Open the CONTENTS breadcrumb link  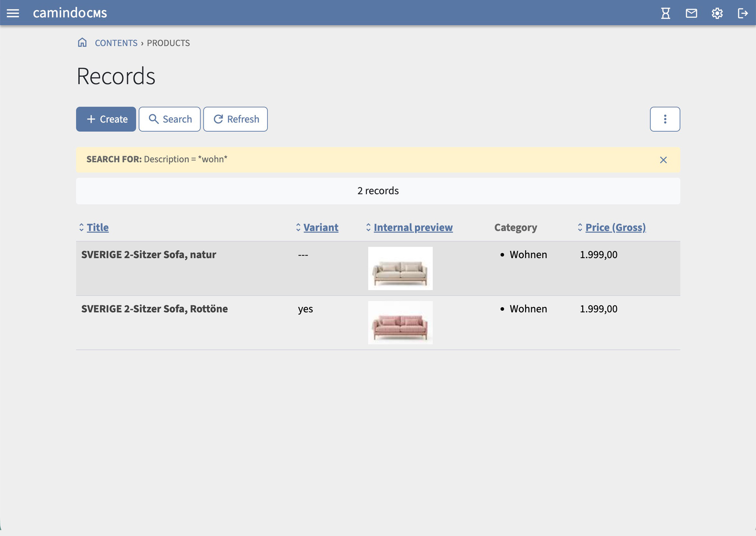(116, 43)
